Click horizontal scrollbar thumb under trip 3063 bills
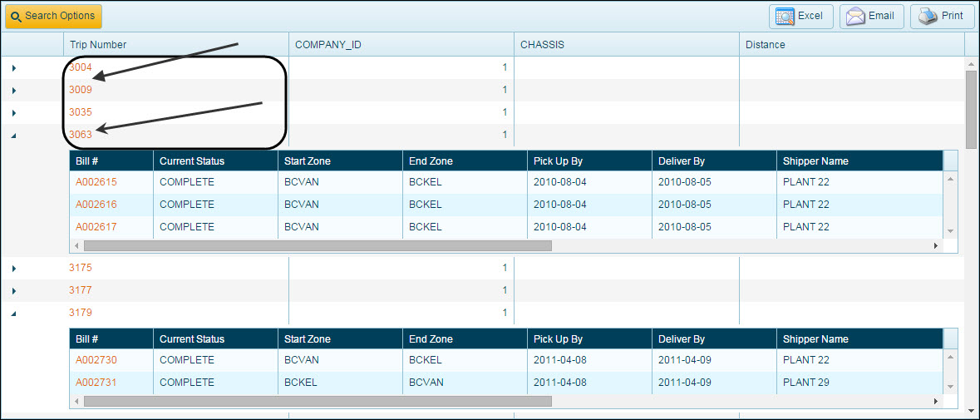Image resolution: width=980 pixels, height=420 pixels. click(x=318, y=245)
